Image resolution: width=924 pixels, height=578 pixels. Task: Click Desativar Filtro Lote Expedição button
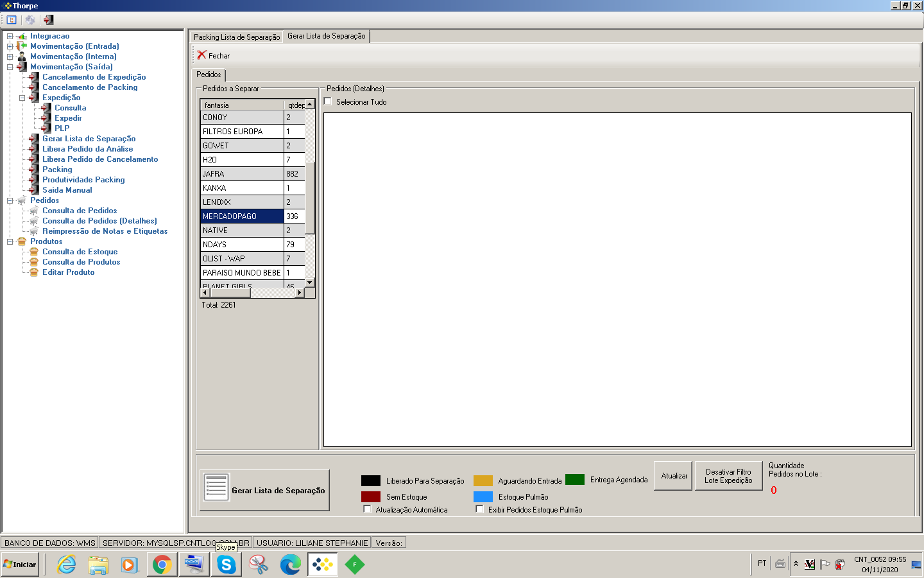tap(728, 476)
